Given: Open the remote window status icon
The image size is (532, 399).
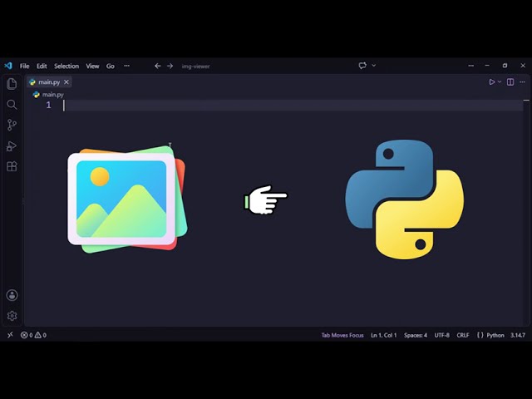Looking at the screenshot, I should click(10, 335).
